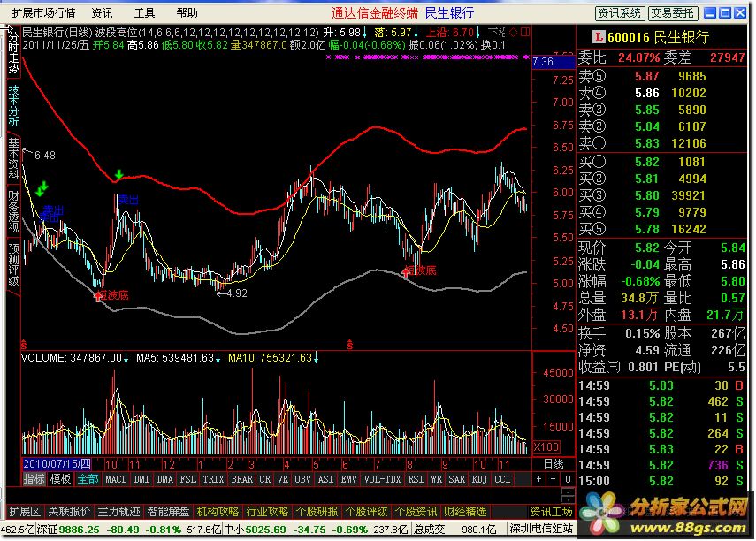Click the red 短波底 arrow near 4.92 low
The height and width of the screenshot is (541, 756).
pos(98,296)
